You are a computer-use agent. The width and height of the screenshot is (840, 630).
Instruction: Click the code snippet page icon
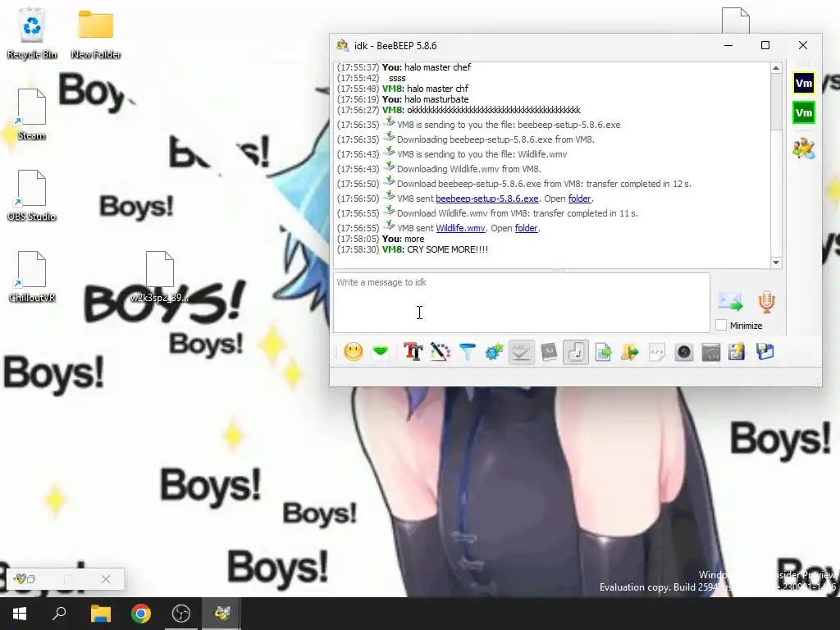pyautogui.click(x=657, y=352)
